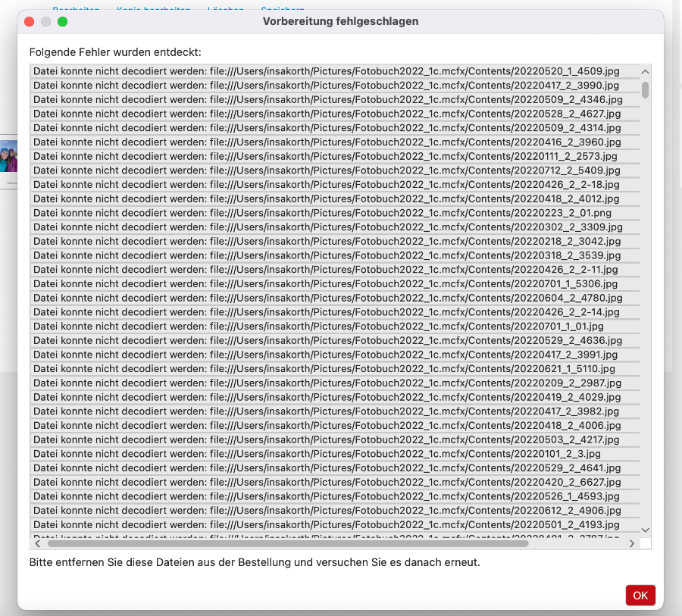This screenshot has height=616, width=682.
Task: Select error row for 20220509_2_4346.jpg
Action: [335, 99]
